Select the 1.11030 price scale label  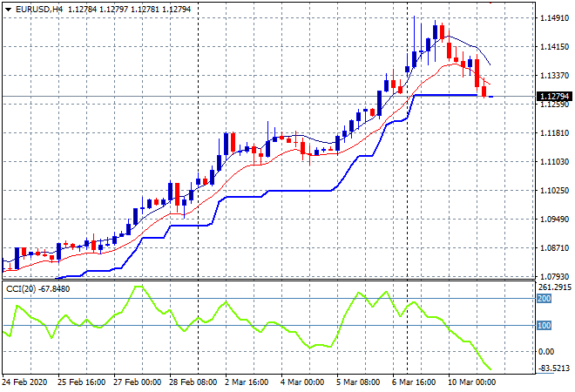click(x=555, y=161)
